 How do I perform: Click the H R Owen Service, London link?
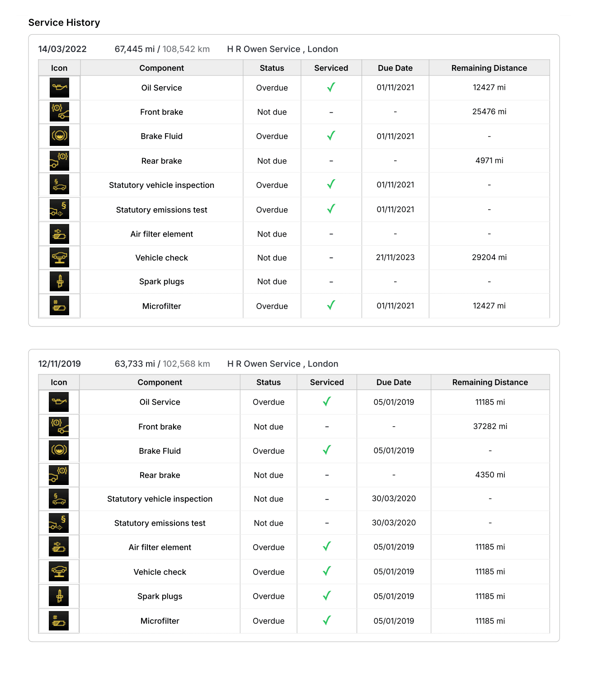tap(283, 49)
